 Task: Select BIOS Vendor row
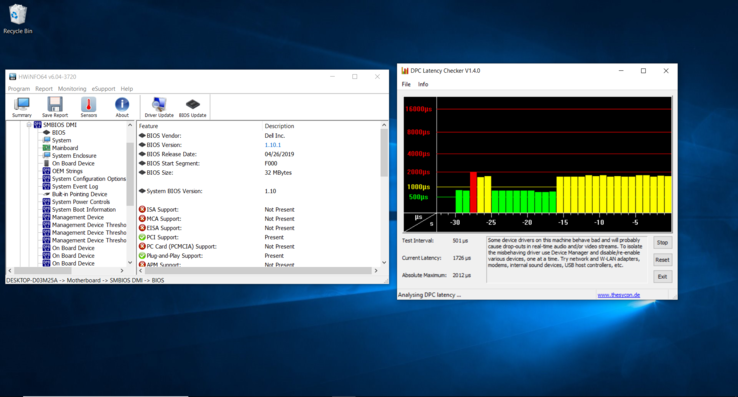click(x=258, y=136)
